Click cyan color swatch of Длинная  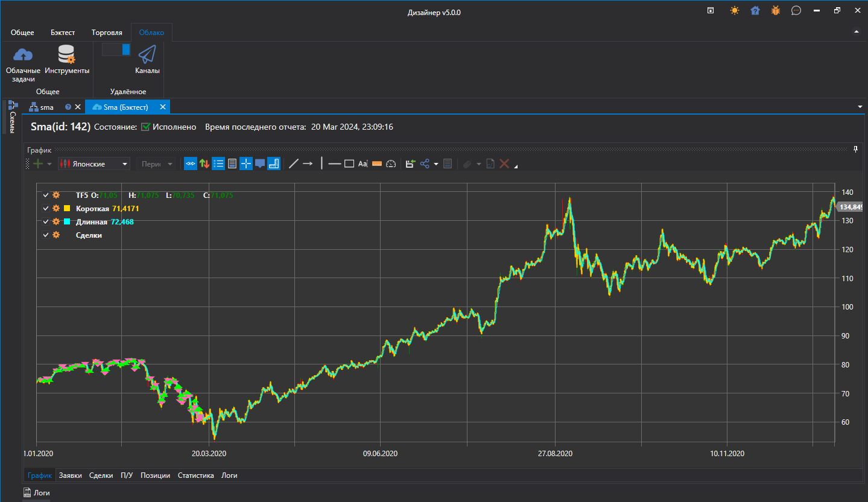(68, 221)
